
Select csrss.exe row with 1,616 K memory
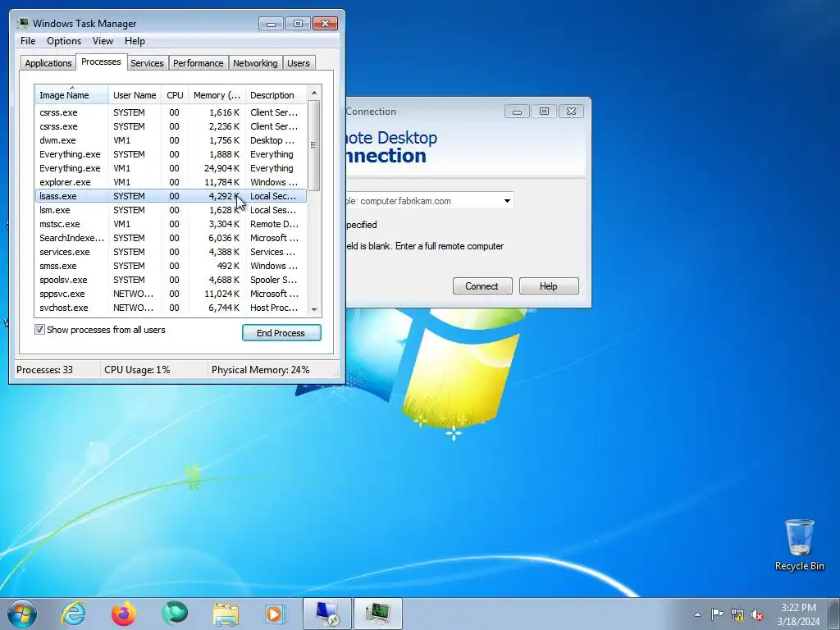pos(171,112)
